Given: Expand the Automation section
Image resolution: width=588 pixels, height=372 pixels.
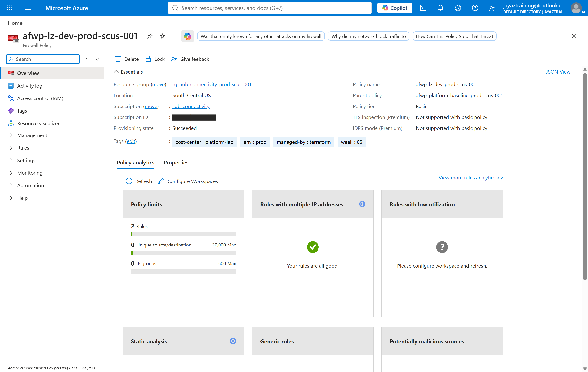Looking at the screenshot, I should click(11, 185).
